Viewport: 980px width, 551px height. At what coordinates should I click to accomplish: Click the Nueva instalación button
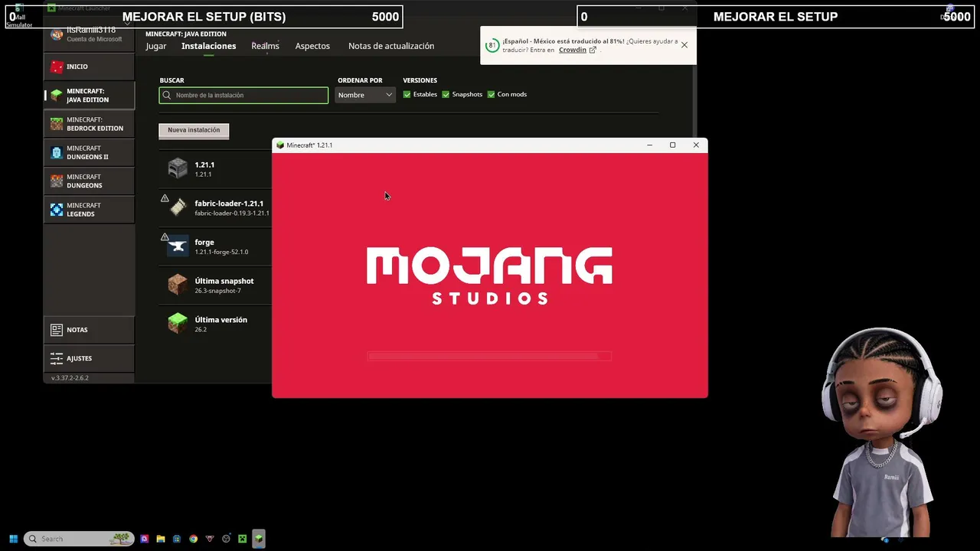pos(194,130)
